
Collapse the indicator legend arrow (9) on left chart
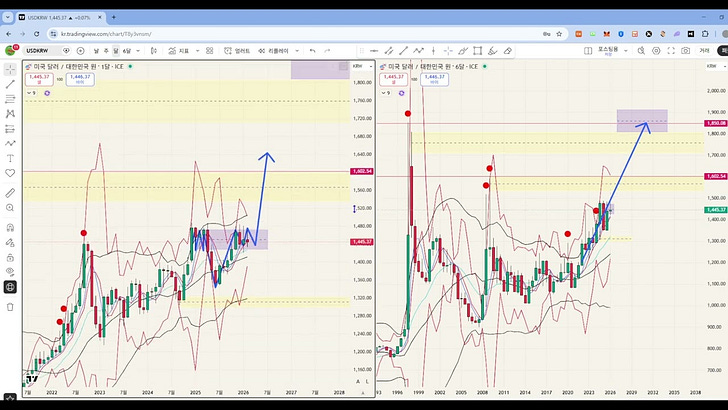[29, 93]
